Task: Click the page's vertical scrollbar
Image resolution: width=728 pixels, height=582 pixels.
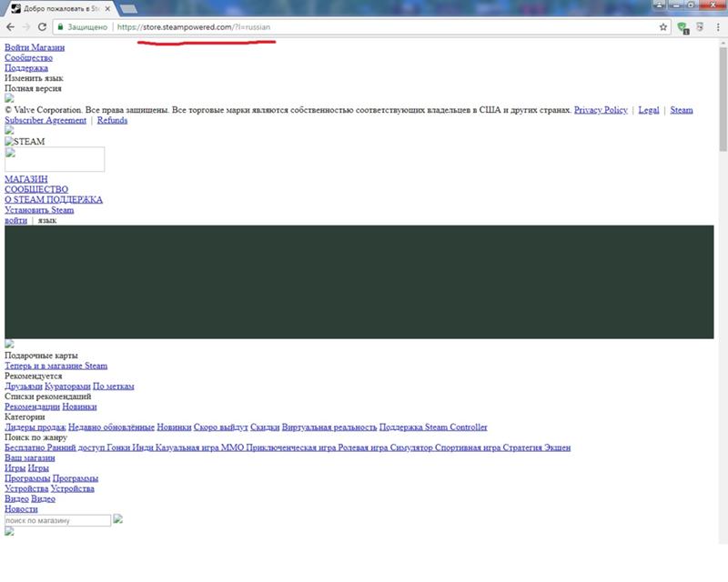Action: click(723, 273)
